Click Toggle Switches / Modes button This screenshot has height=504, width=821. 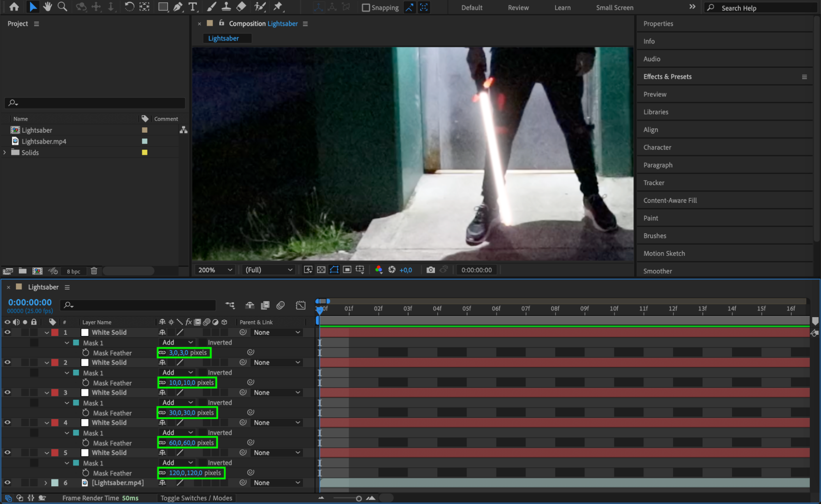(x=196, y=498)
